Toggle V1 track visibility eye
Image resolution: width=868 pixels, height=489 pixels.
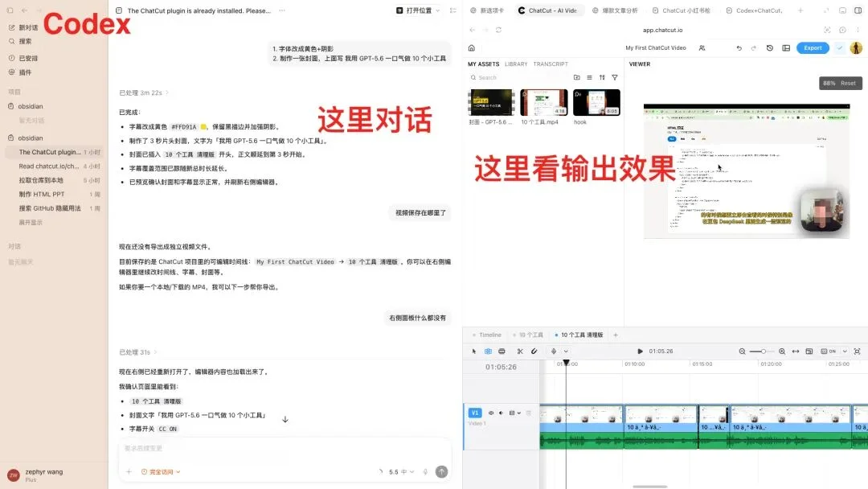pyautogui.click(x=491, y=413)
